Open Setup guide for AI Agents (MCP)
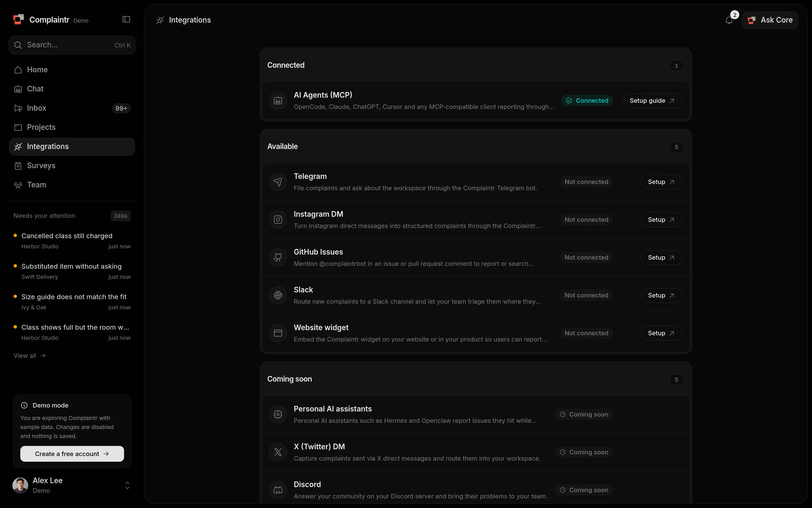812x508 pixels. 652,100
